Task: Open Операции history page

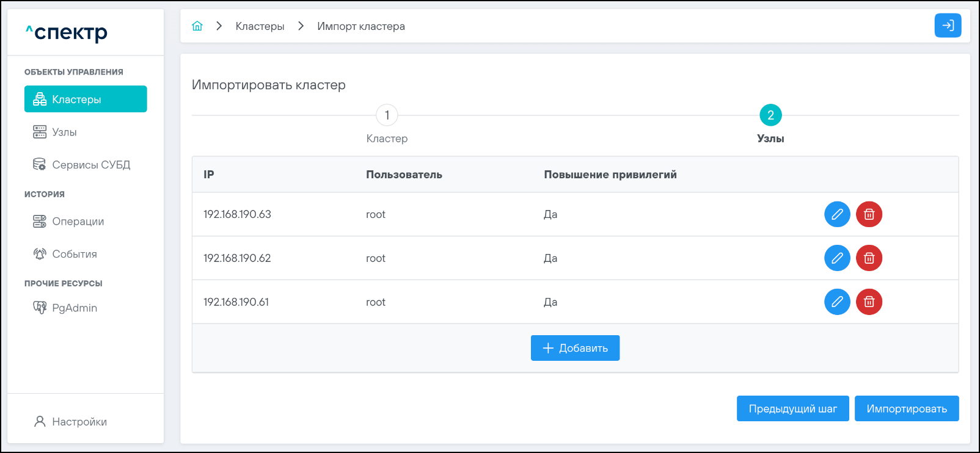Action: 78,222
